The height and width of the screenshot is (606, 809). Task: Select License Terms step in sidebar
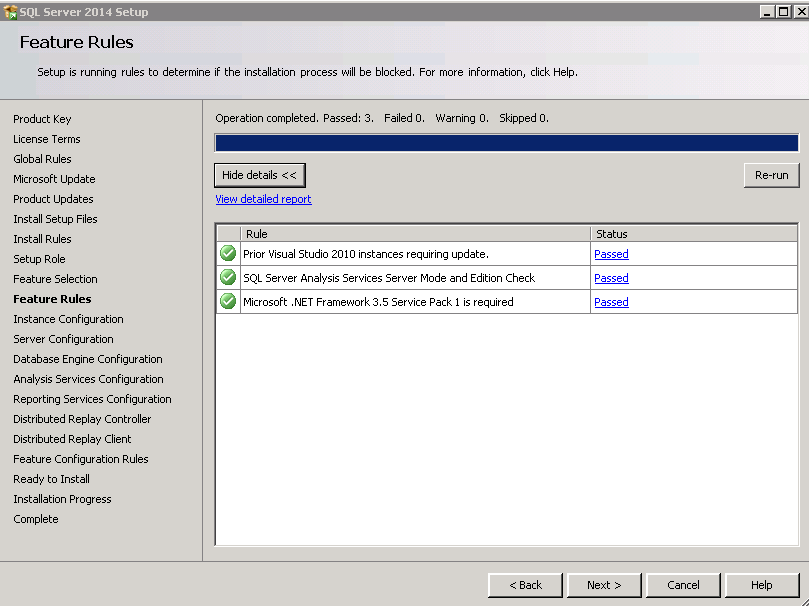[x=47, y=139]
